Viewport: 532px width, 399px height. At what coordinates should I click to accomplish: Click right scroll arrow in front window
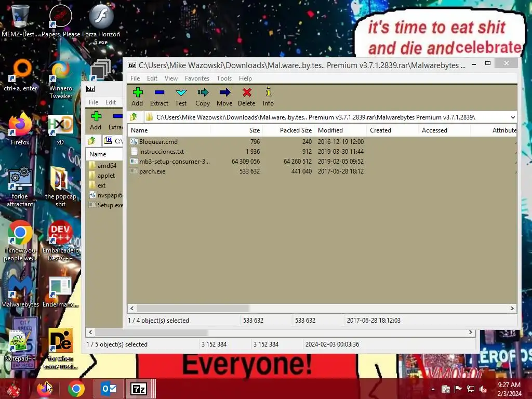512,308
